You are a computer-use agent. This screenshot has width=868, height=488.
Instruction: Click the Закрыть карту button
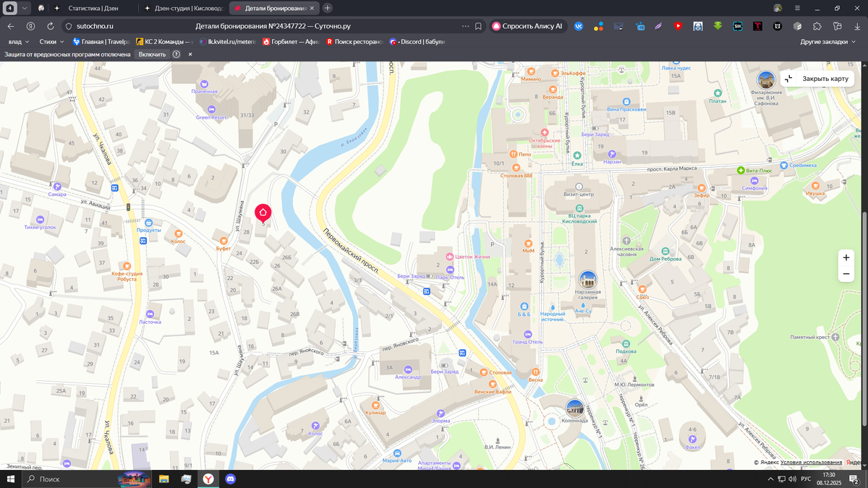pyautogui.click(x=817, y=78)
